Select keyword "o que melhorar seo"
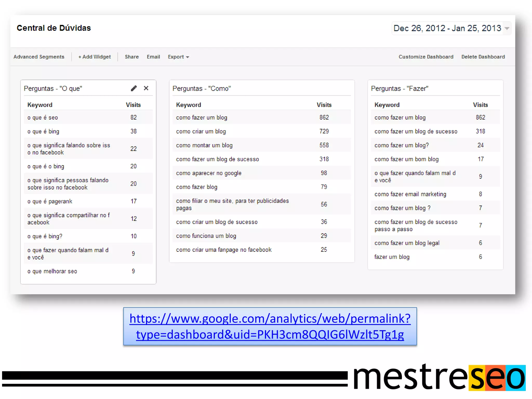Image resolution: width=532 pixels, height=399 pixels. pyautogui.click(x=52, y=271)
